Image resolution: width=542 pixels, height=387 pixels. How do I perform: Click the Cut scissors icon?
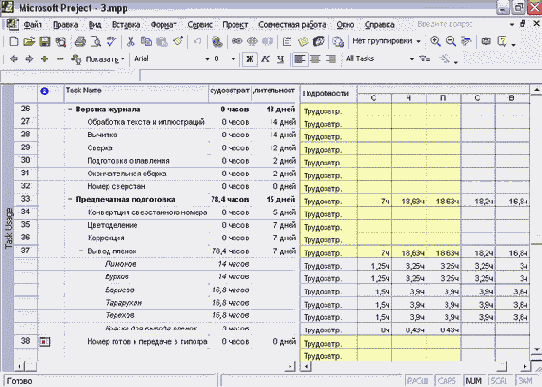pos(130,42)
